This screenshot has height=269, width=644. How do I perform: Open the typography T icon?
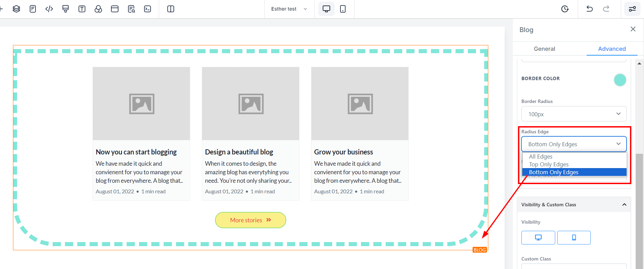point(82,9)
